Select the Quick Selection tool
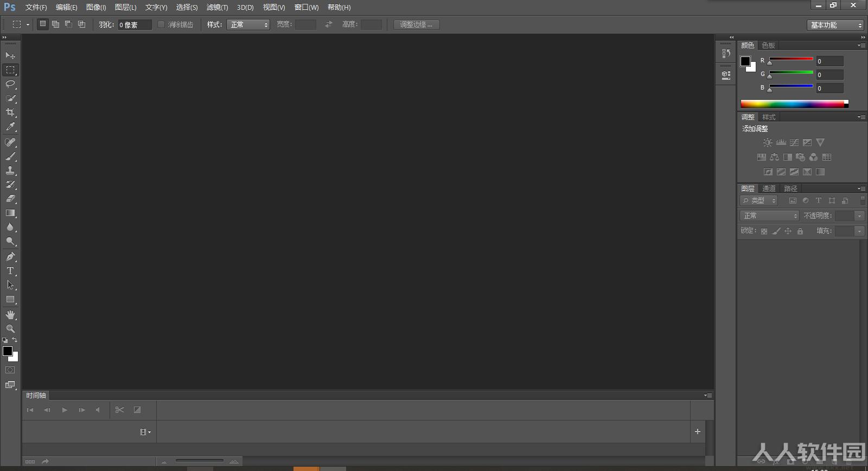 [x=10, y=98]
